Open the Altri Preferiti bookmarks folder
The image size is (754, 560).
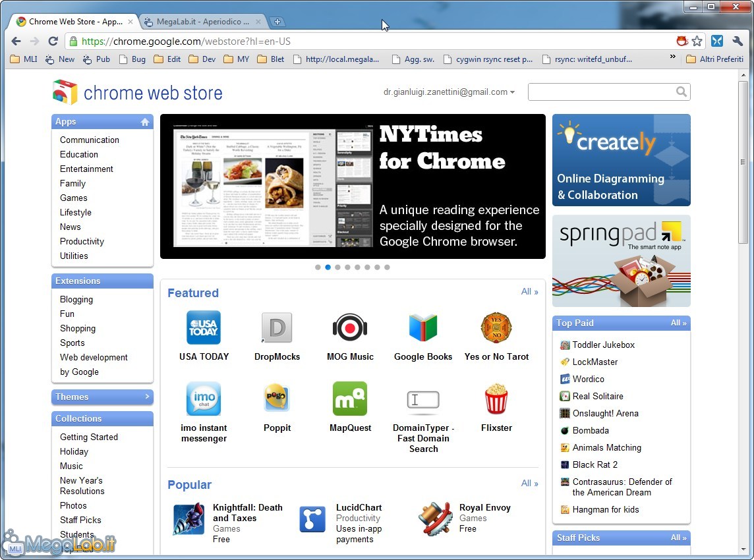click(714, 59)
